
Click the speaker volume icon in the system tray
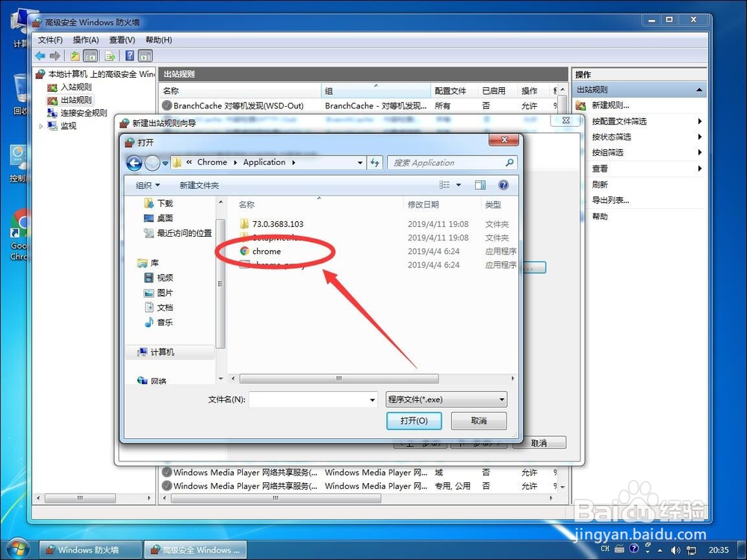coord(675,550)
